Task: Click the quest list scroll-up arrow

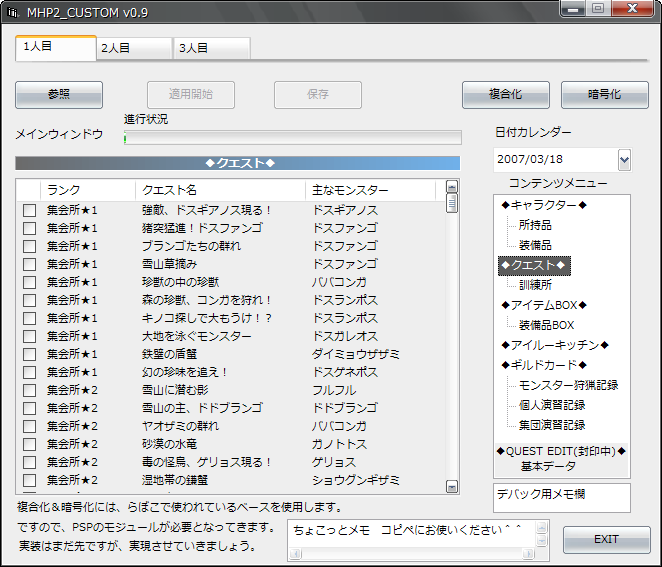Action: point(451,187)
